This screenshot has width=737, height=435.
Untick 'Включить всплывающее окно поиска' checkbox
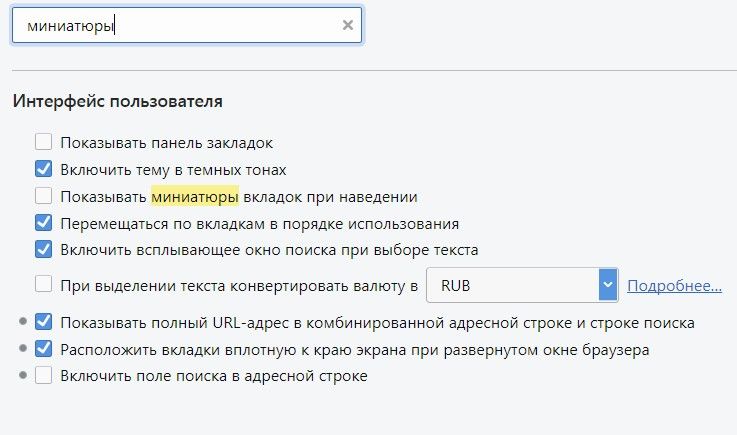[x=43, y=249]
